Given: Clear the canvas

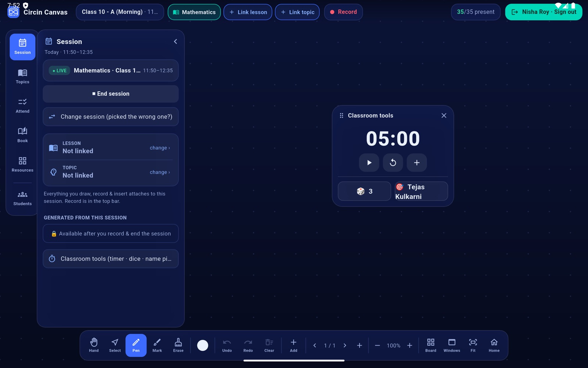Looking at the screenshot, I should [269, 345].
